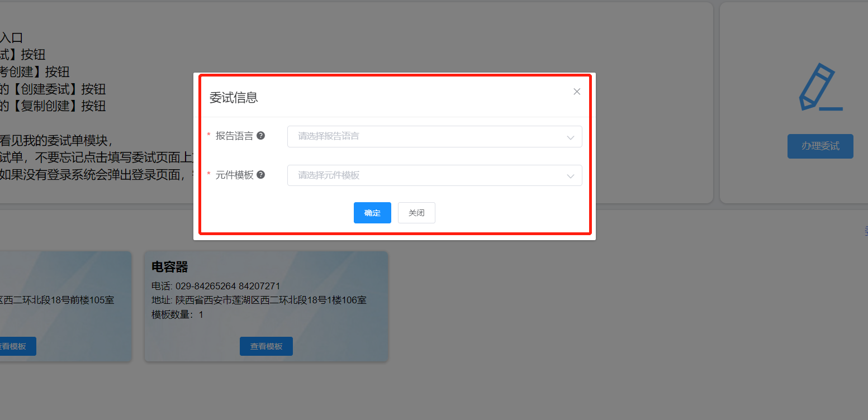This screenshot has height=420, width=868.
Task: Click the 元件模板 field label
Action: (x=234, y=175)
